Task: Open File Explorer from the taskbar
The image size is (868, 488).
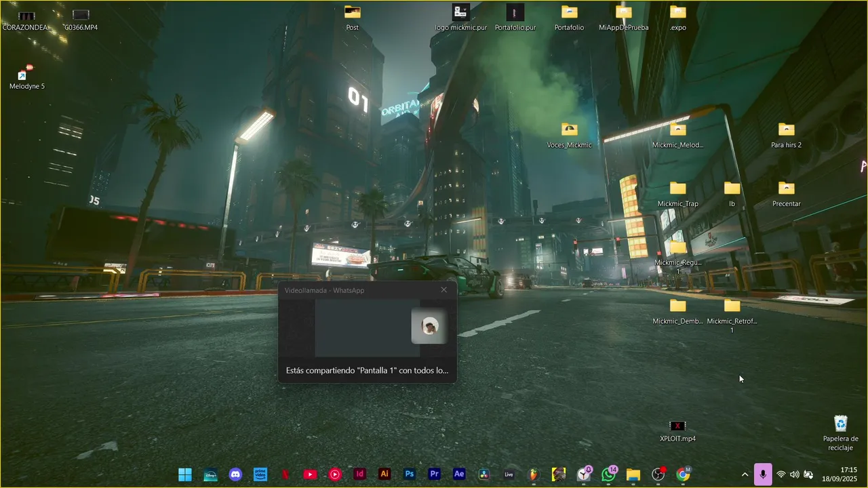Action: coord(633,474)
